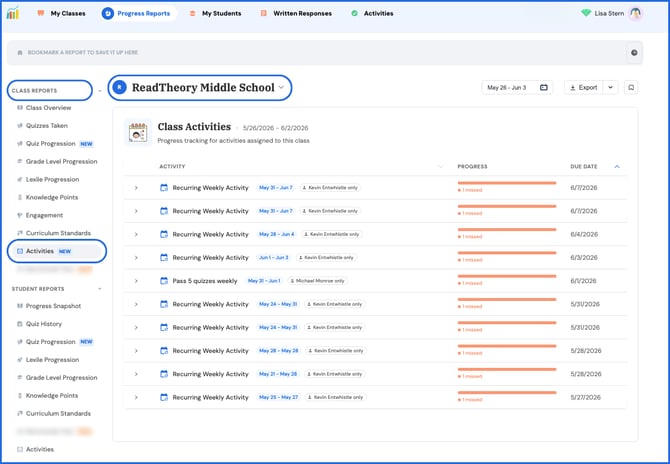Click the 6/1/2026 due date cell
This screenshot has width=670, height=464.
pos(583,281)
